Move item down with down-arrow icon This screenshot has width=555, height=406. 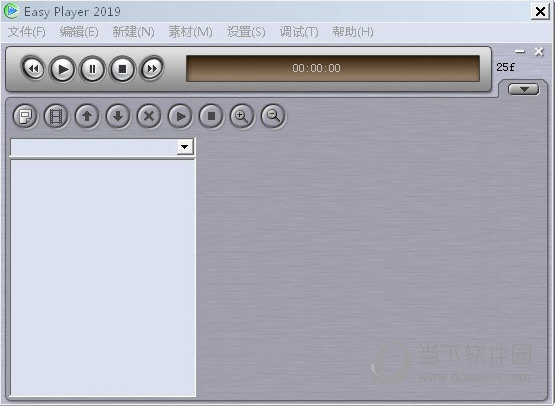pos(118,116)
